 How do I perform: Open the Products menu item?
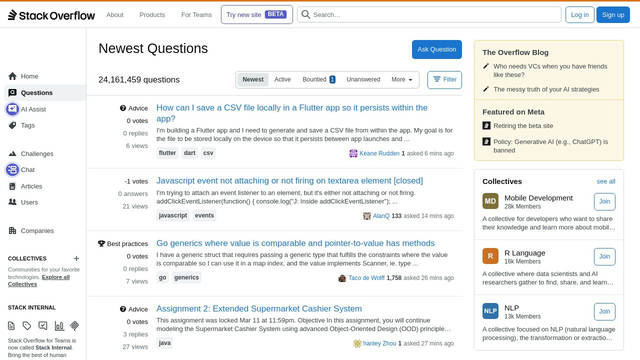tap(152, 15)
